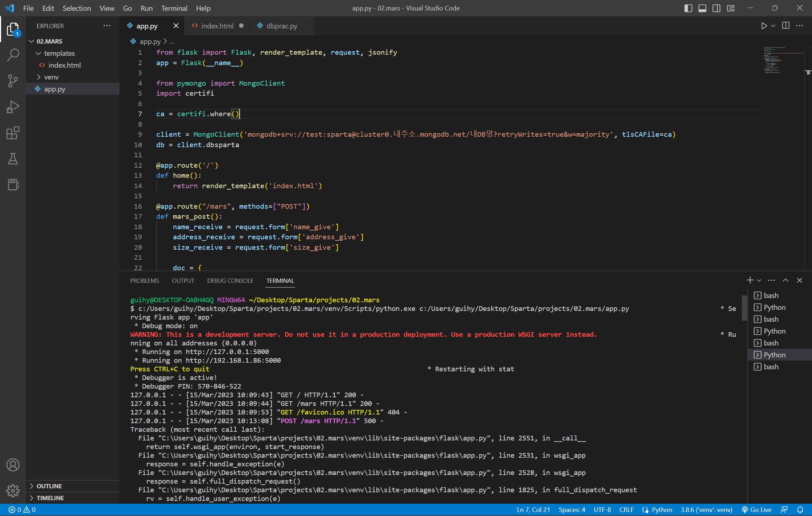The width and height of the screenshot is (812, 516).
Task: Click Go Live in status bar
Action: coord(757,510)
